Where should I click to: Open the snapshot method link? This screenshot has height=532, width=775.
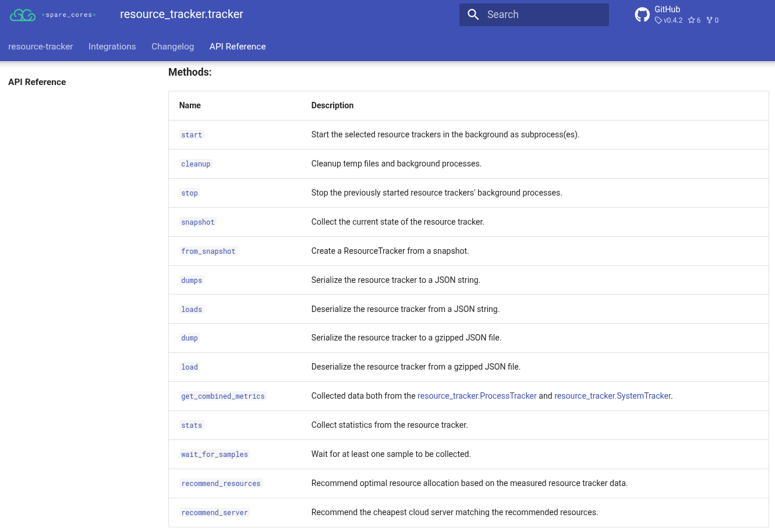click(198, 222)
